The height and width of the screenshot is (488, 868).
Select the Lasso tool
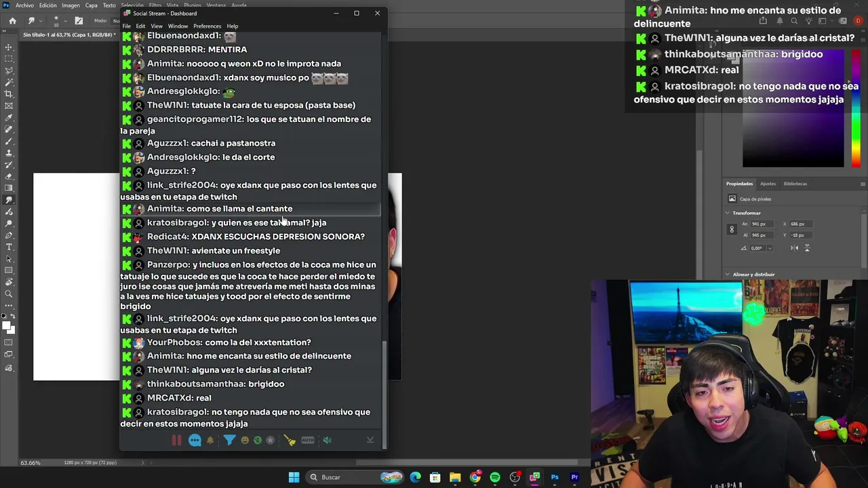[x=9, y=70]
